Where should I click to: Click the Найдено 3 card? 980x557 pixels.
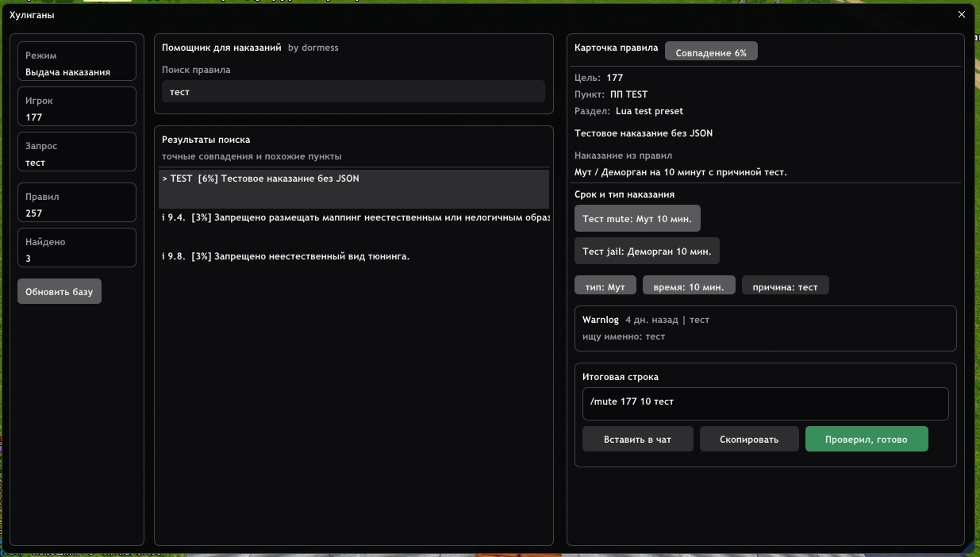[x=77, y=249]
